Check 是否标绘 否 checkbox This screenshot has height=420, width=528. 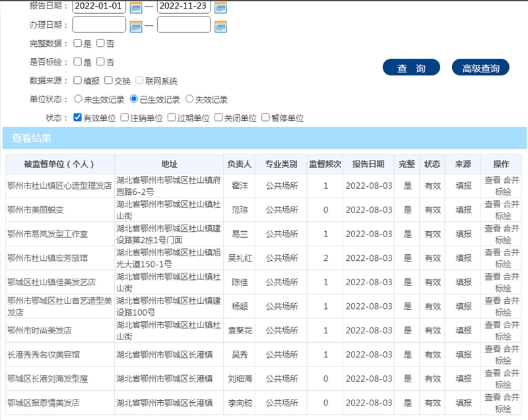[100, 61]
